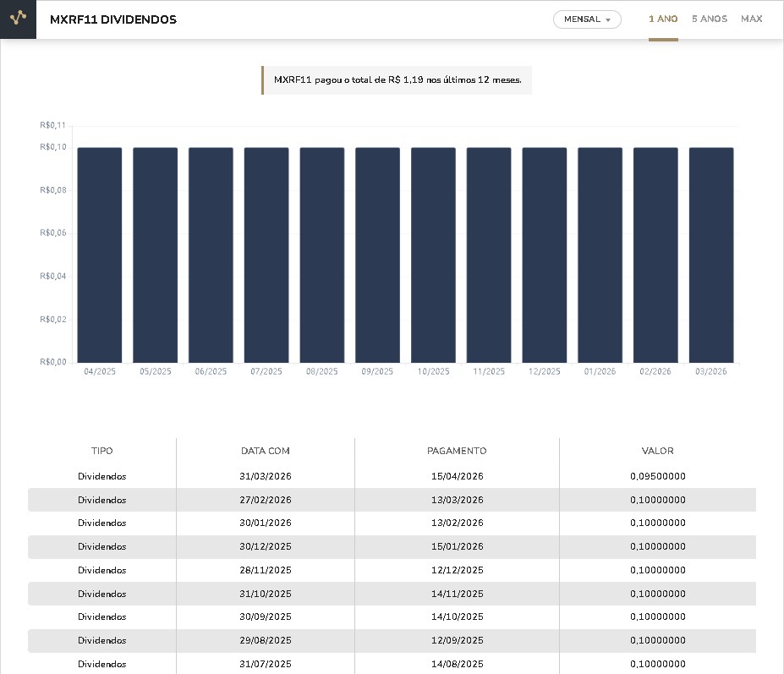Click the 07/2025 bar in the chart

tap(266, 255)
